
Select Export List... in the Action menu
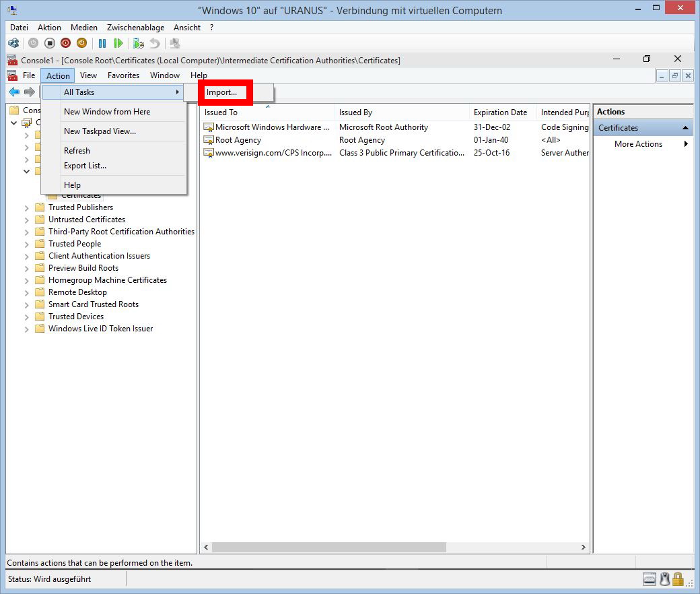85,166
